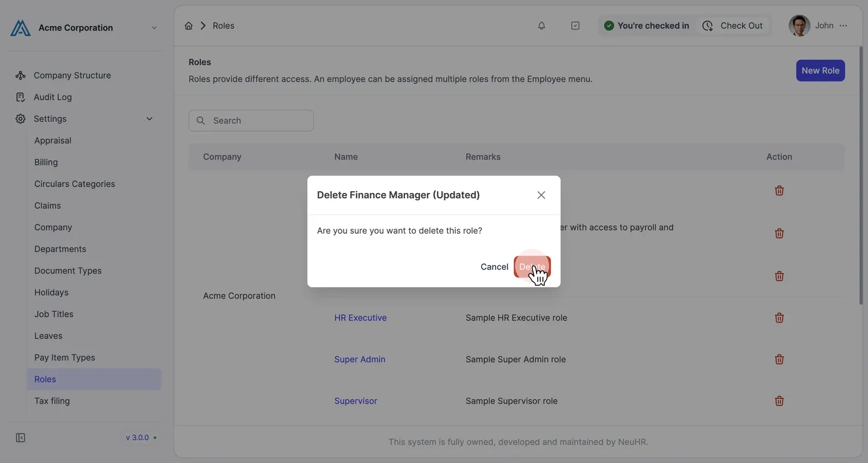Go to Departments settings
868x463 pixels.
click(x=60, y=249)
